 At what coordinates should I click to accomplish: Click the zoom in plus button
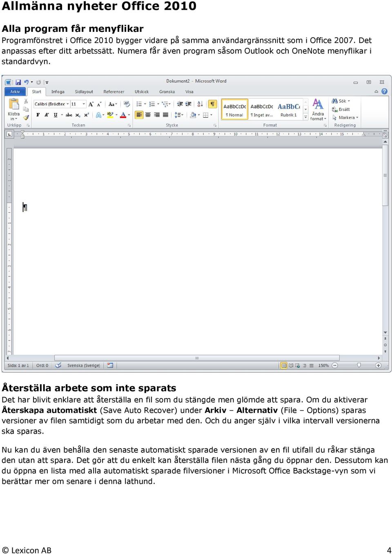[x=378, y=365]
